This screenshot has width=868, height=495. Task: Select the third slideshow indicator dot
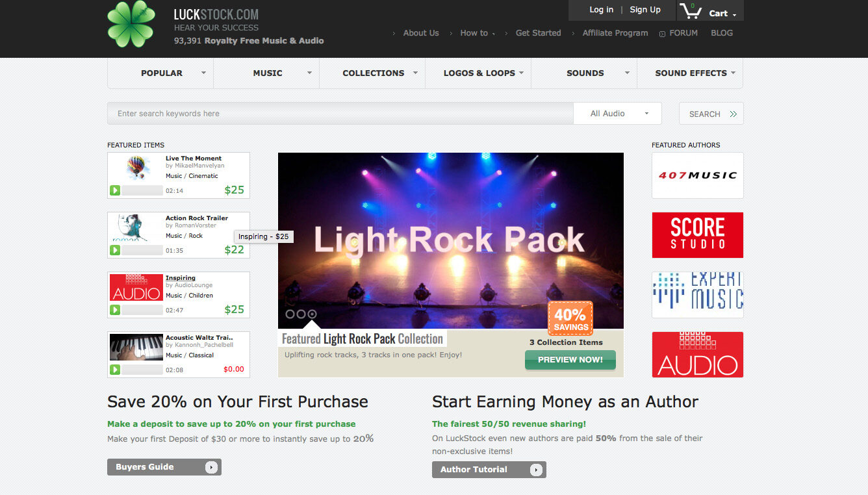[312, 314]
